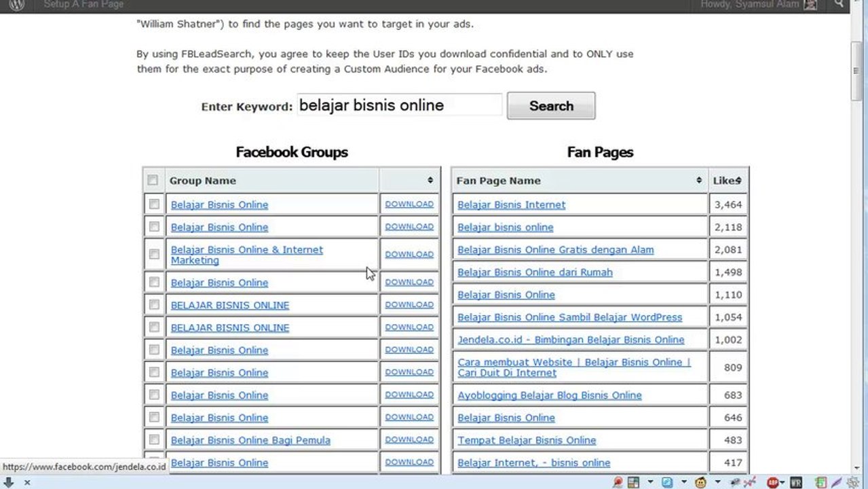Open dropdown arrow next to the ABP icon
The image size is (868, 489).
click(x=782, y=482)
